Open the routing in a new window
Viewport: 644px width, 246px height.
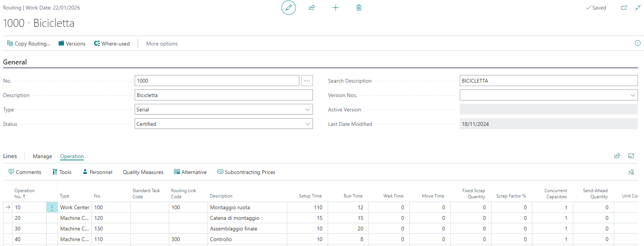(x=624, y=8)
